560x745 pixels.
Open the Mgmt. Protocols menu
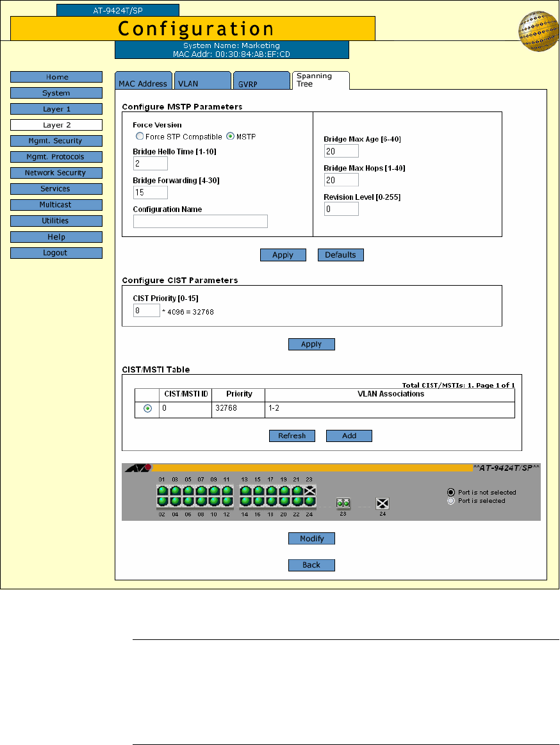pyautogui.click(x=56, y=157)
